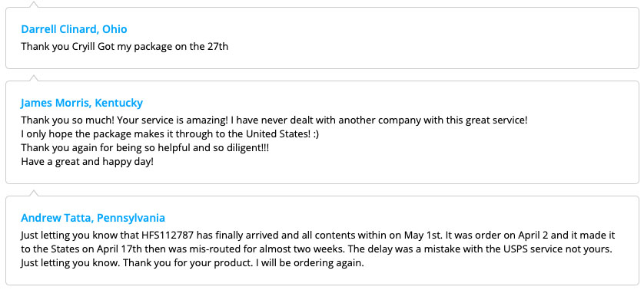Click the speech bubble pointer above Andrew Tatta card
The width and height of the screenshot is (644, 290).
[x=34, y=193]
